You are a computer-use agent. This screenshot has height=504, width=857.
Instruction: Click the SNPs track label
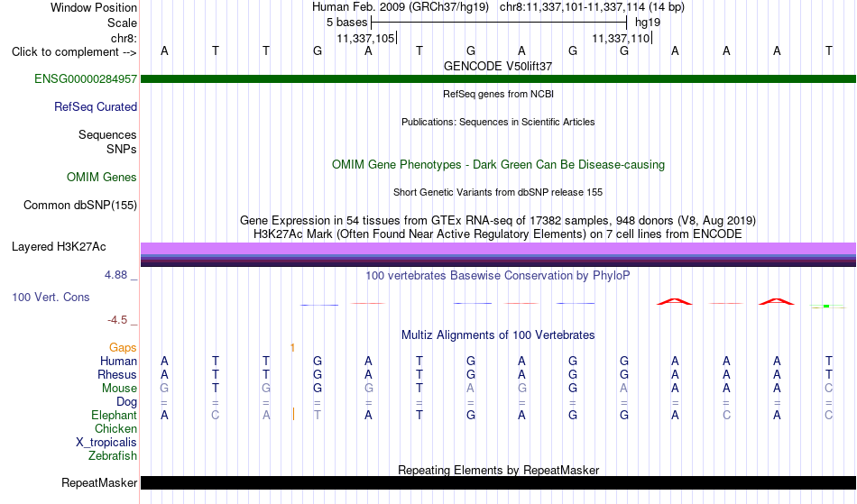point(122,149)
